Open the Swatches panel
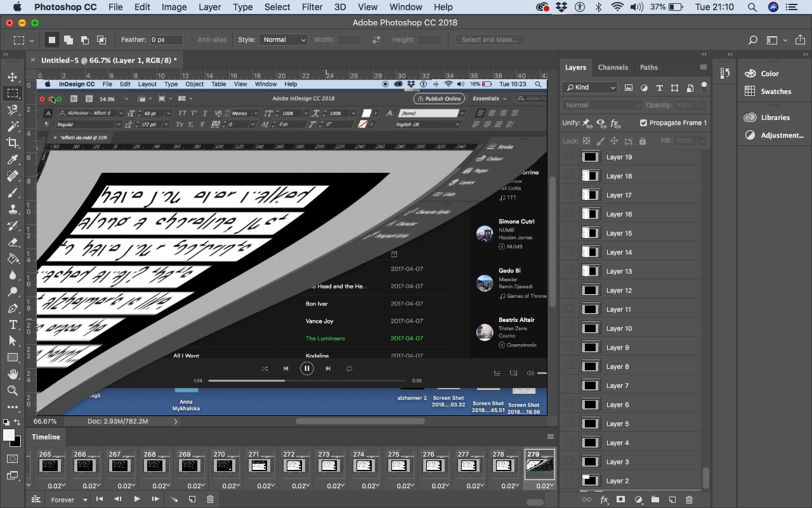This screenshot has height=508, width=812. point(768,91)
